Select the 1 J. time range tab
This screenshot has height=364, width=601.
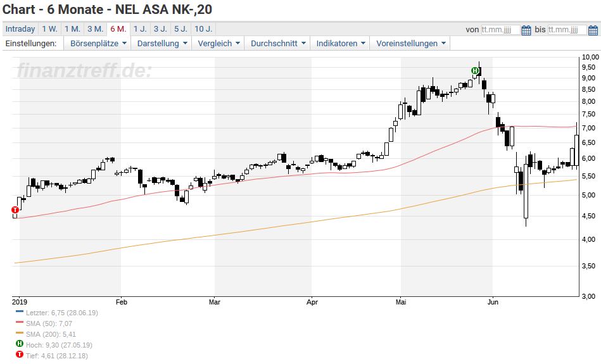[140, 29]
